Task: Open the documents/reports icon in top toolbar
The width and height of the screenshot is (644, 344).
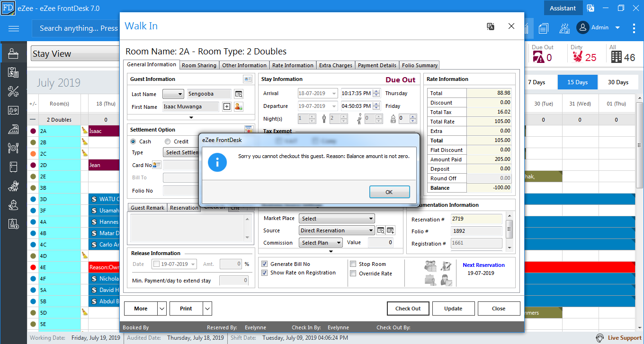Action: (x=543, y=28)
